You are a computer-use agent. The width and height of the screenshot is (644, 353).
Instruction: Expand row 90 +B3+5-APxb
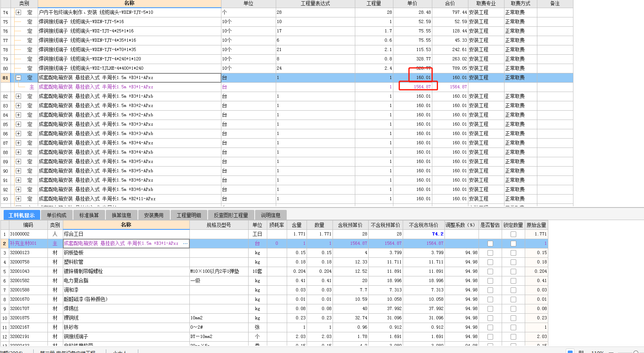click(18, 171)
